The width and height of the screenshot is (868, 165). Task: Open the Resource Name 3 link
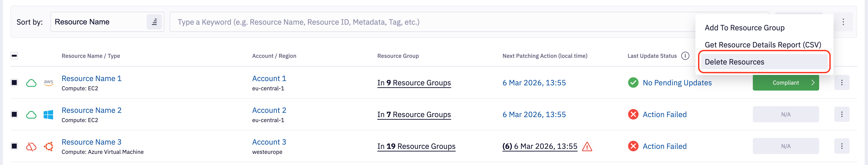(x=91, y=142)
